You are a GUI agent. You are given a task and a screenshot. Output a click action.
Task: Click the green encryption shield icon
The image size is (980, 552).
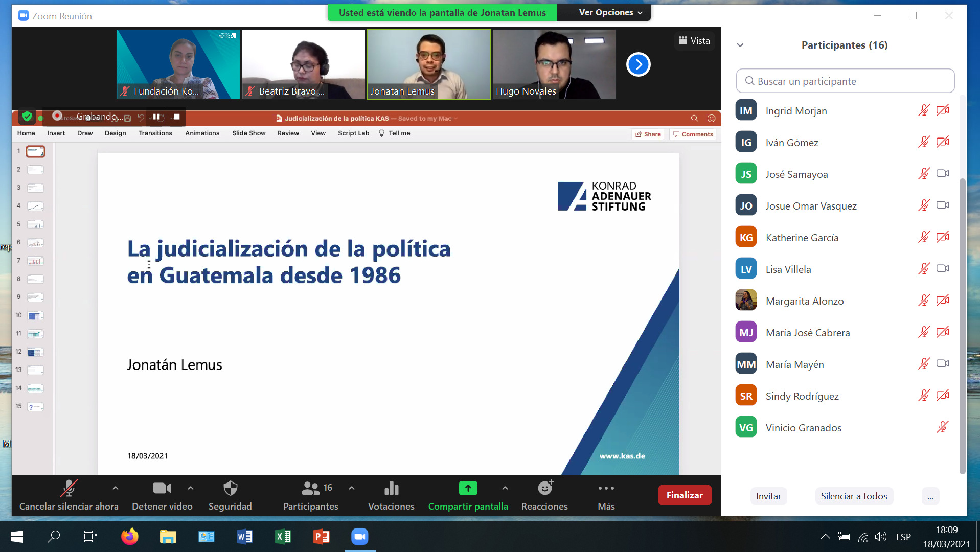(x=27, y=117)
